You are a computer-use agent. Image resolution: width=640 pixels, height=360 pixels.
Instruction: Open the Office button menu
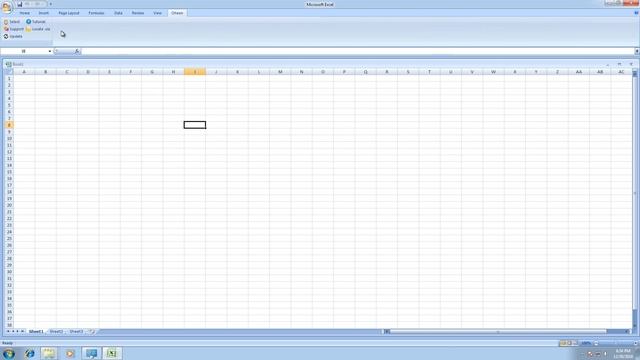coord(7,7)
